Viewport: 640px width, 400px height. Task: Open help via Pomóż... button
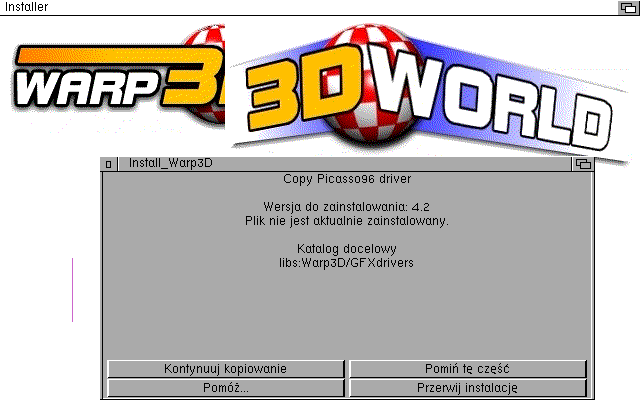tap(226, 388)
